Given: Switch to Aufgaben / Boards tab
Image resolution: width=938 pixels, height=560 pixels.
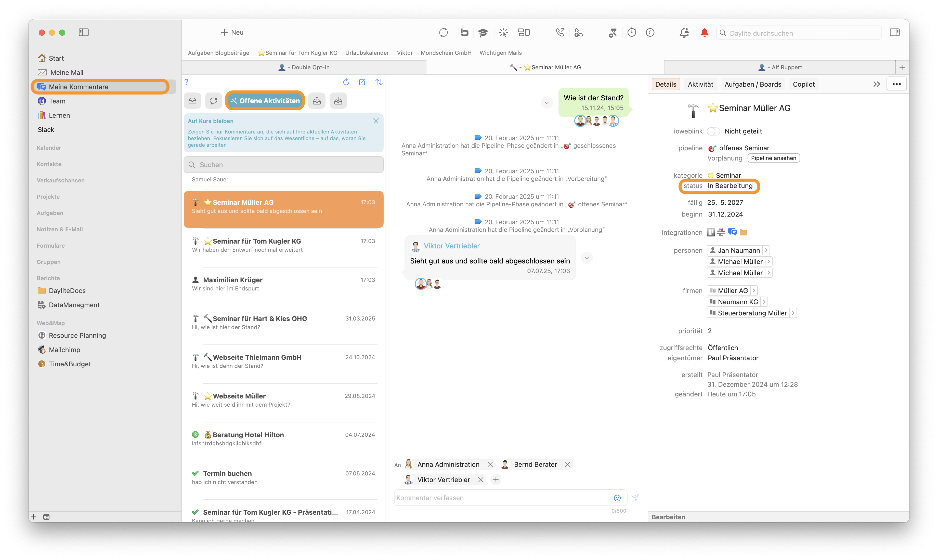Looking at the screenshot, I should pos(753,84).
